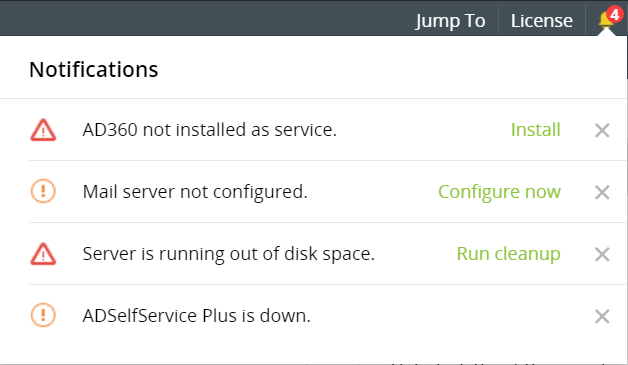Select the AD360 not installed as service message
628x365 pixels.
point(210,130)
